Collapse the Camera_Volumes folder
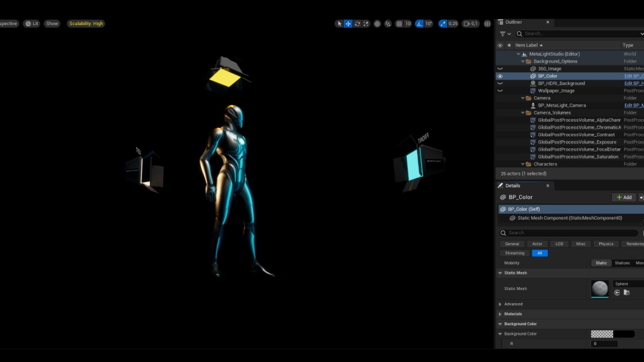The height and width of the screenshot is (362, 644). tap(523, 113)
